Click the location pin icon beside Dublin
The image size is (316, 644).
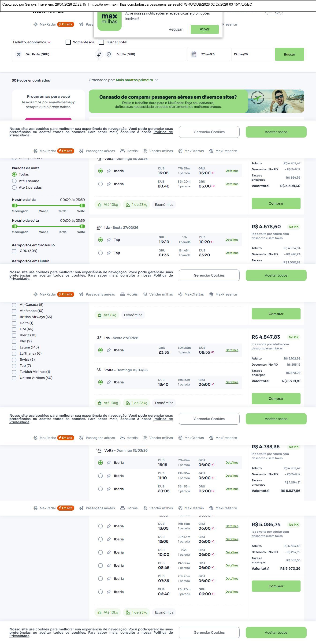pos(109,54)
